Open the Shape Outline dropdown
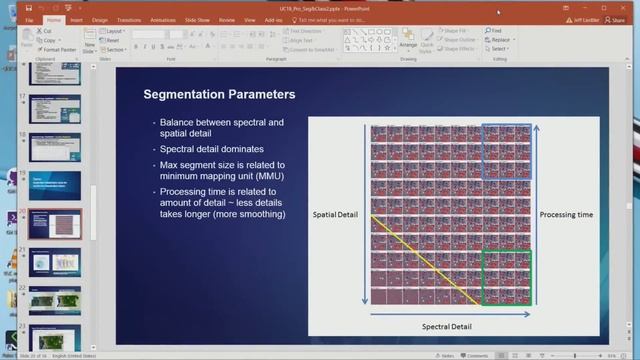 pyautogui.click(x=457, y=40)
